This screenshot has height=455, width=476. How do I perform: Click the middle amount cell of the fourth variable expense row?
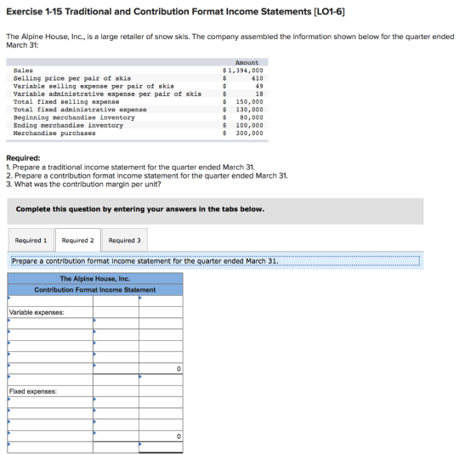point(116,357)
